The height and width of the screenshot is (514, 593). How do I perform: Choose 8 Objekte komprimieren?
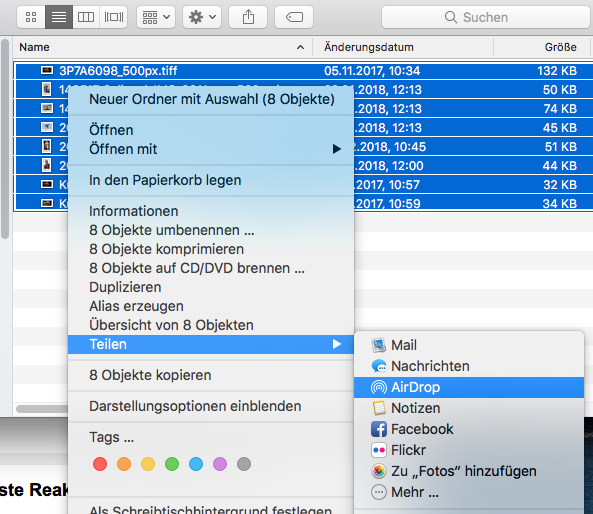coord(211,249)
